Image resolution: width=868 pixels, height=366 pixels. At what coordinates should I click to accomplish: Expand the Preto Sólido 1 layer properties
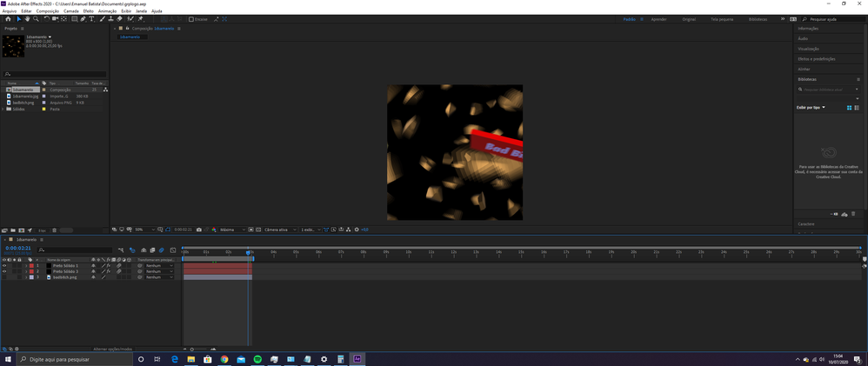pos(26,266)
